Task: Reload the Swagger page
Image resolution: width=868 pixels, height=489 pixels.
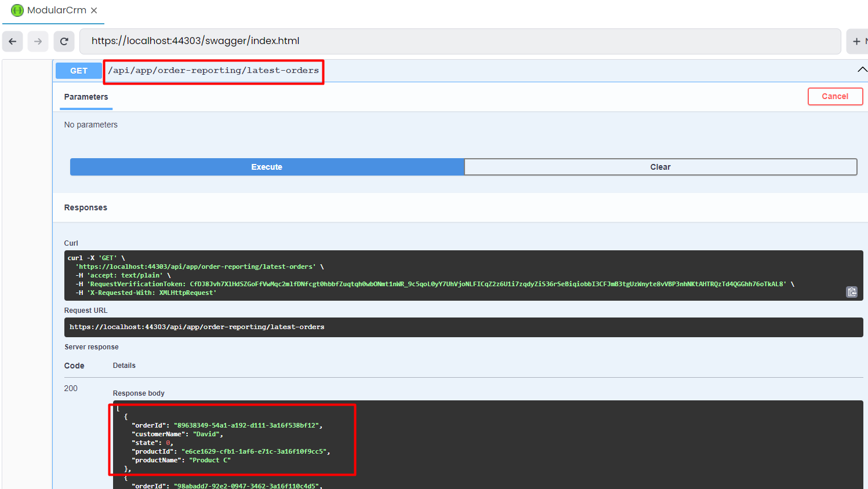Action: pyautogui.click(x=64, y=41)
